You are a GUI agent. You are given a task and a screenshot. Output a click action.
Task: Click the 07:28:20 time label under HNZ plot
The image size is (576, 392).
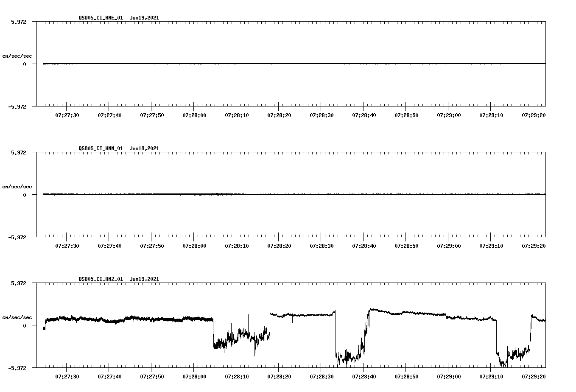pyautogui.click(x=279, y=376)
